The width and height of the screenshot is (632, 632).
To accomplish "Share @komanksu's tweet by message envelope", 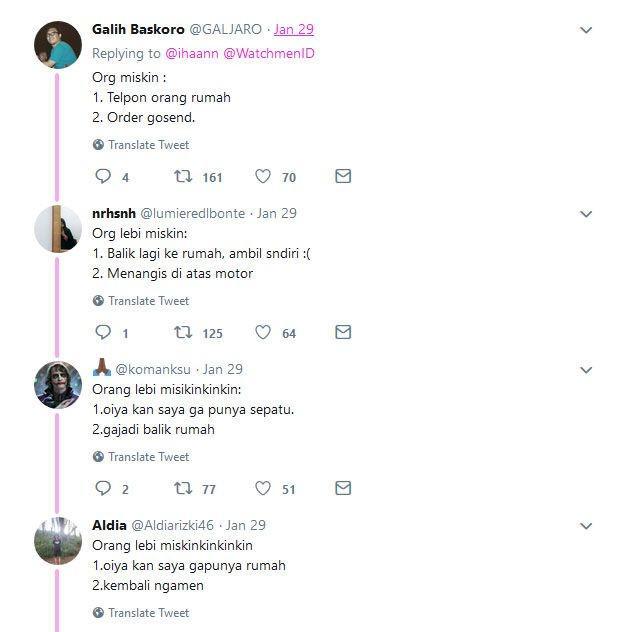I will (x=343, y=488).
